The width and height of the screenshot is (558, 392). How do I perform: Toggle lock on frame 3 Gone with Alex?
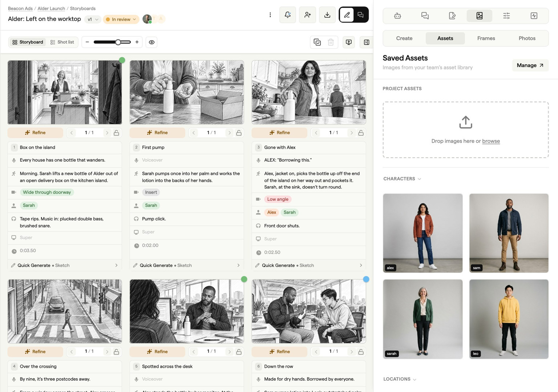click(361, 133)
